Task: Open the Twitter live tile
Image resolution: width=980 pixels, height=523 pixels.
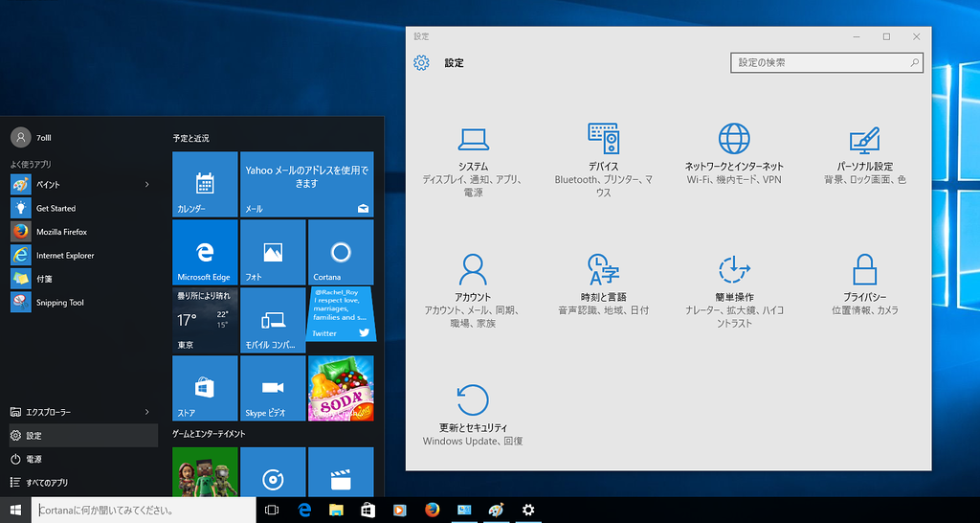Action: coord(341,314)
